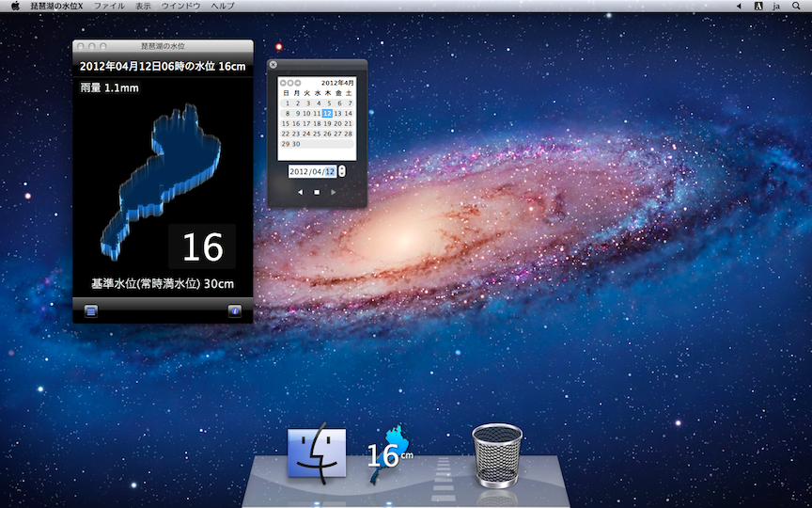812x508 pixels.
Task: Open the Lake Biwa 16cm Dock icon
Action: click(391, 453)
